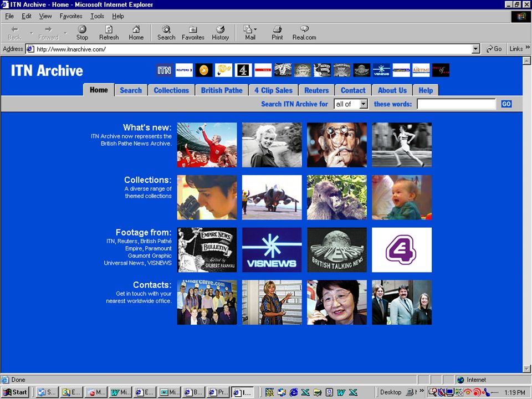
Task: Click the address bar Go button
Action: tap(494, 49)
